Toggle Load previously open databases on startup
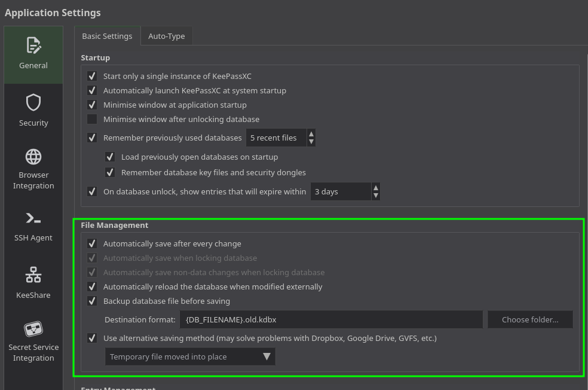Viewport: 588px width, 390px height. click(x=110, y=157)
